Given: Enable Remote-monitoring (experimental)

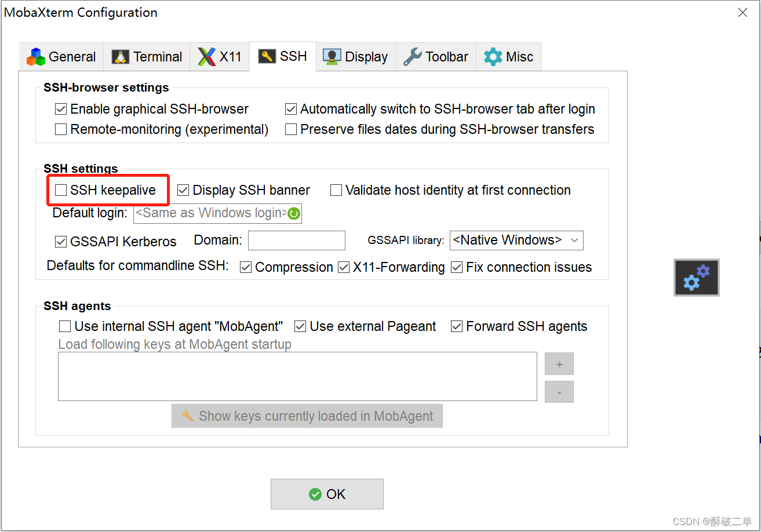Looking at the screenshot, I should [61, 129].
